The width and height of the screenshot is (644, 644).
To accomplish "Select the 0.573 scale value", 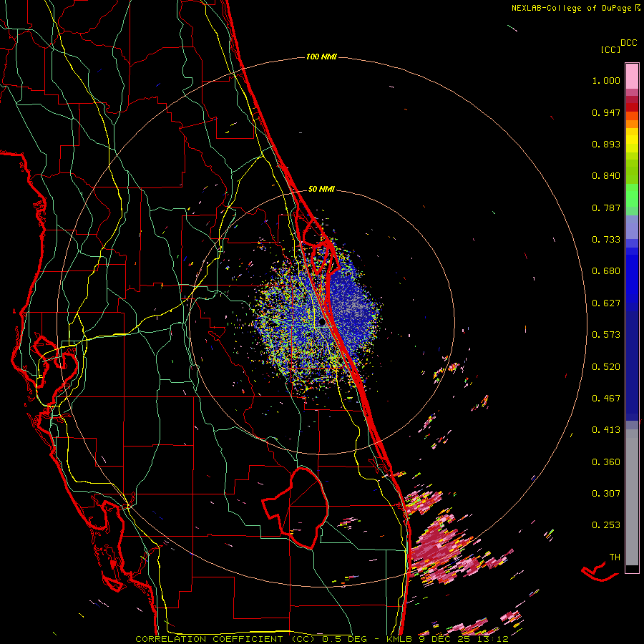I will coord(606,335).
